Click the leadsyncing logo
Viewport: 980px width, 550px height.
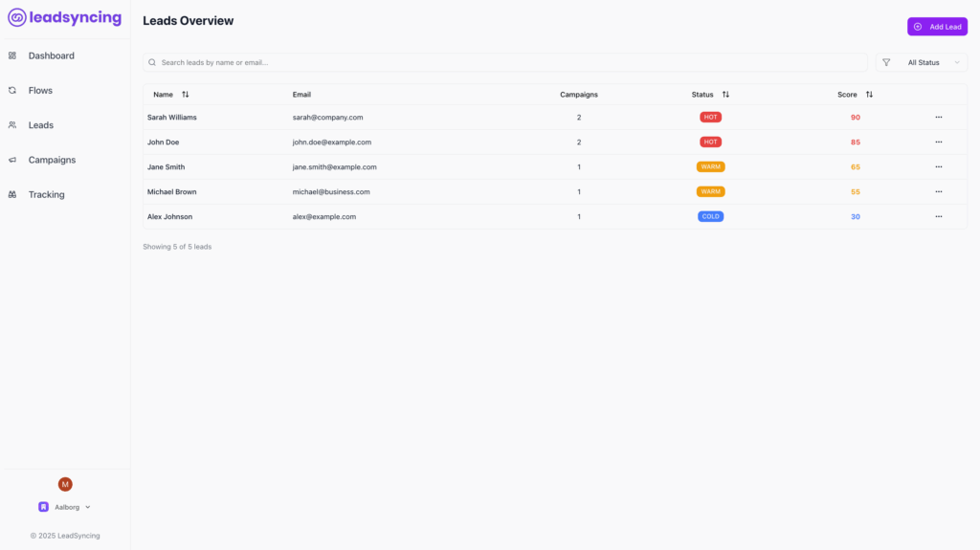pyautogui.click(x=64, y=17)
